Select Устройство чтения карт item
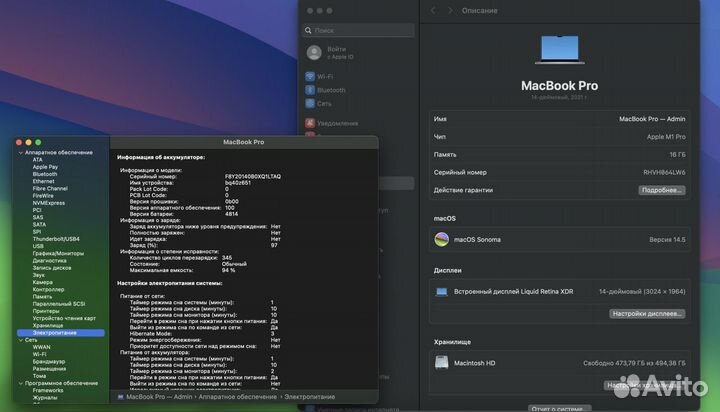The image size is (720, 412). click(64, 318)
